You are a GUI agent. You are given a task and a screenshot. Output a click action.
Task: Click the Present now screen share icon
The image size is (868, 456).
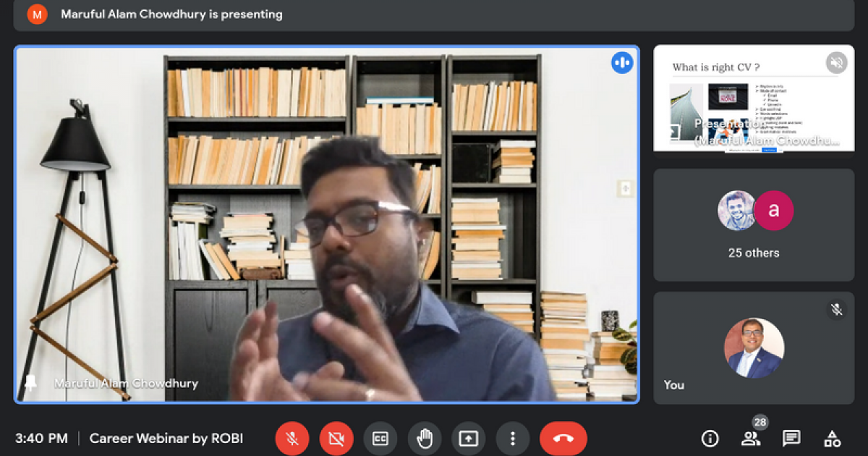pos(468,439)
